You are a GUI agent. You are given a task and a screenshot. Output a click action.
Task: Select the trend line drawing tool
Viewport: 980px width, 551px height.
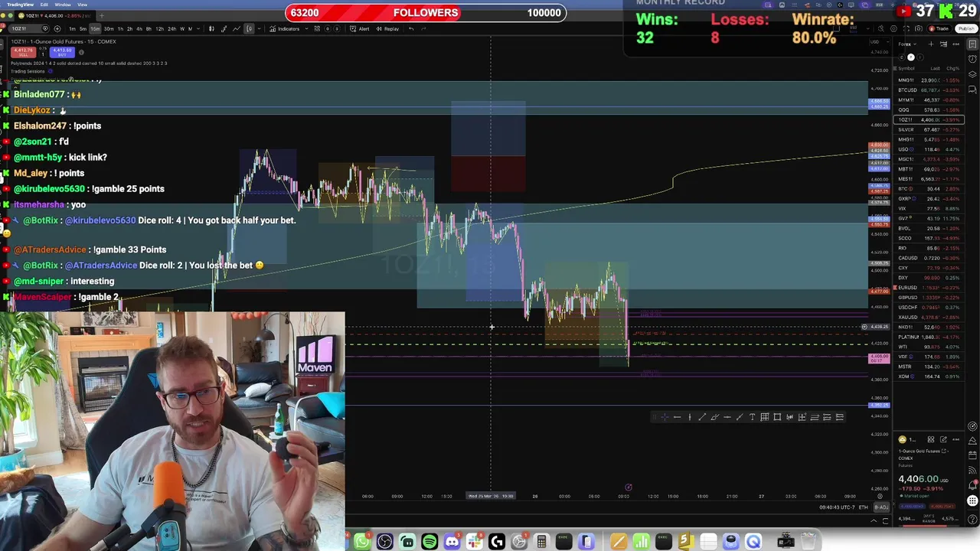coord(702,417)
